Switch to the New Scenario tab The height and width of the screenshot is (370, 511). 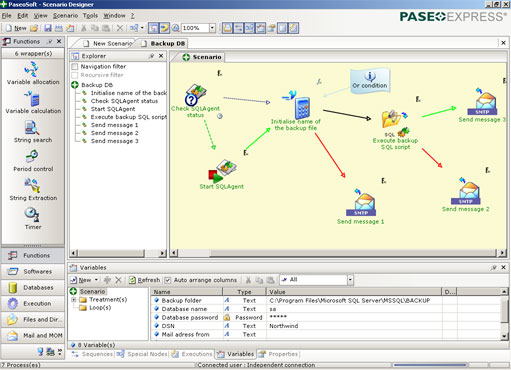point(108,43)
